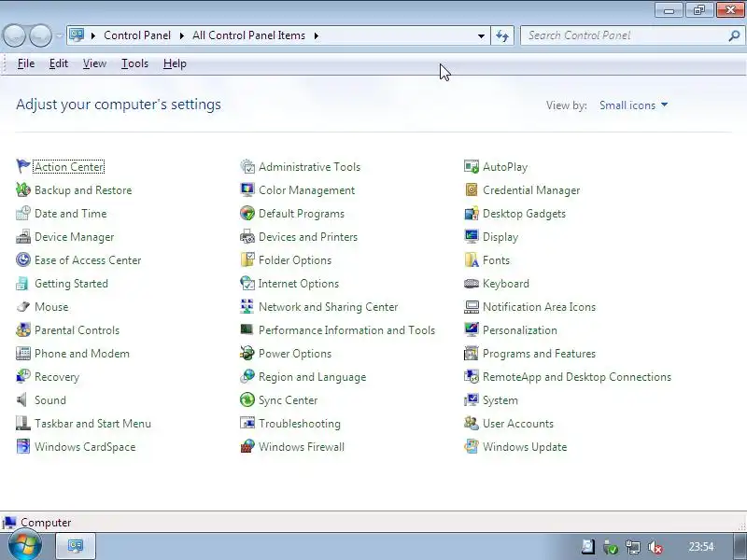Open the File menu

point(26,63)
